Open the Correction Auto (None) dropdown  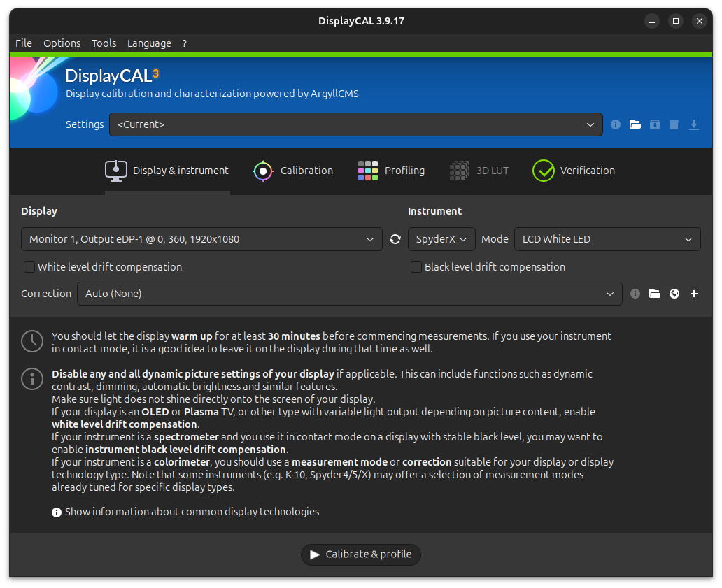(x=349, y=294)
